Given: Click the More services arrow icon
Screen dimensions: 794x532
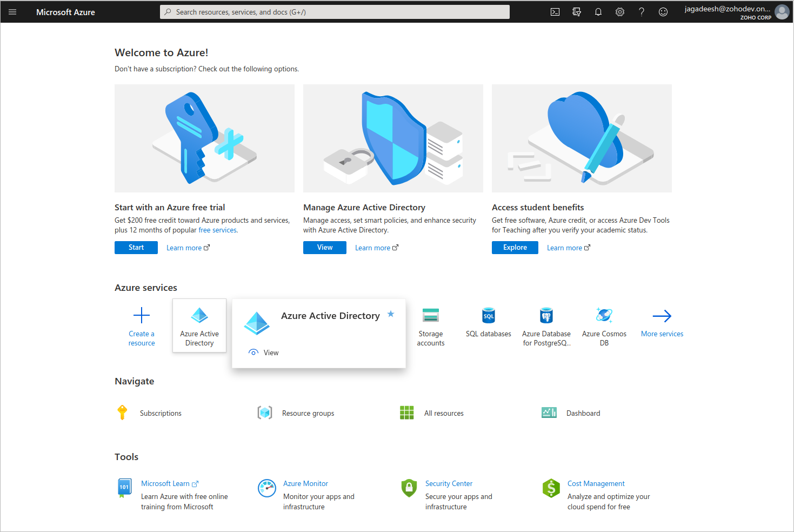Looking at the screenshot, I should point(662,316).
